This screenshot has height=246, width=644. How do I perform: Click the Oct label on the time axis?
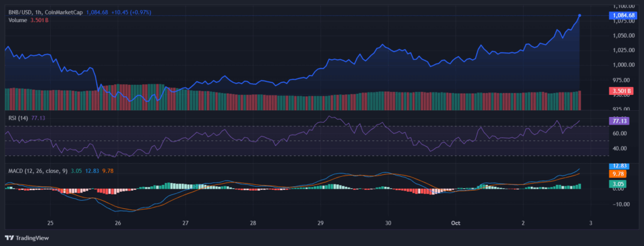click(455, 223)
